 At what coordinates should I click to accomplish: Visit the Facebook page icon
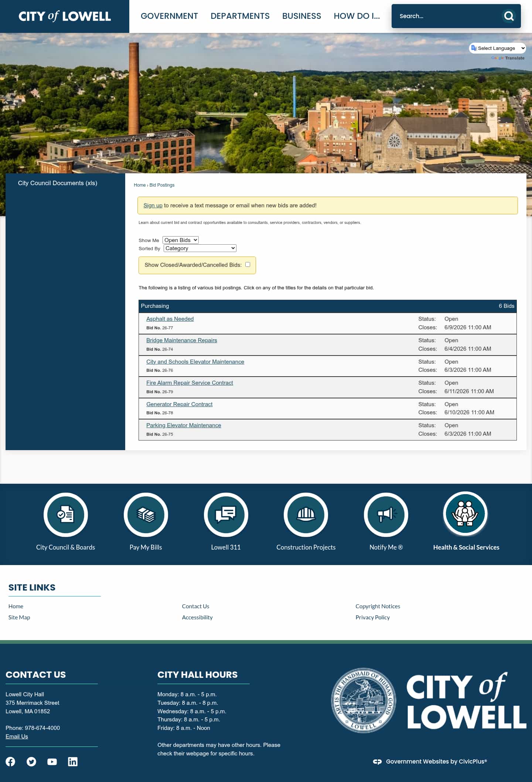pos(10,762)
